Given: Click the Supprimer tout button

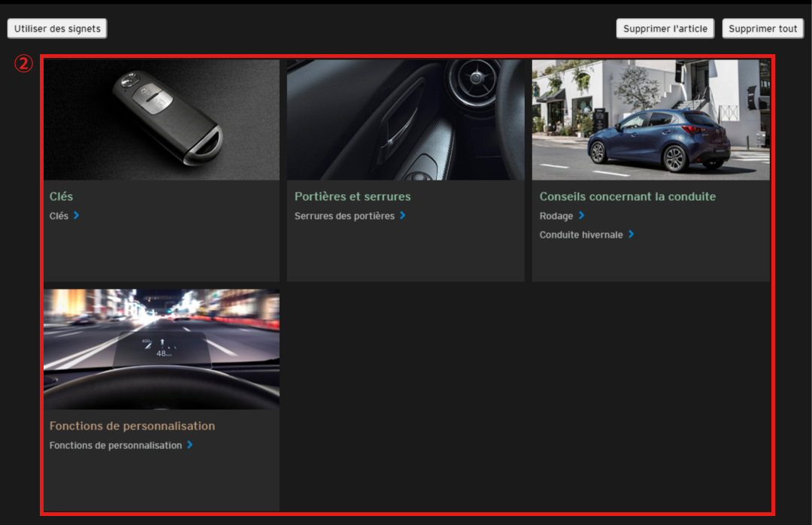Looking at the screenshot, I should 762,29.
